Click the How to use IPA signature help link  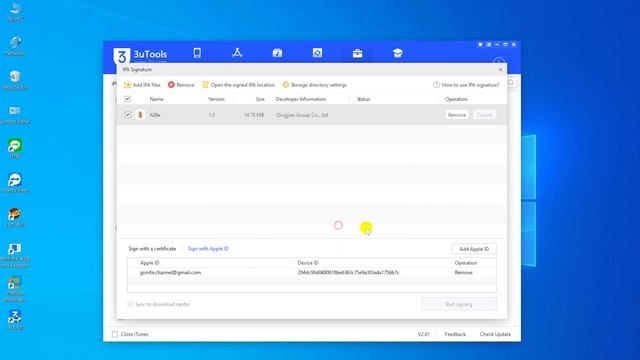466,85
